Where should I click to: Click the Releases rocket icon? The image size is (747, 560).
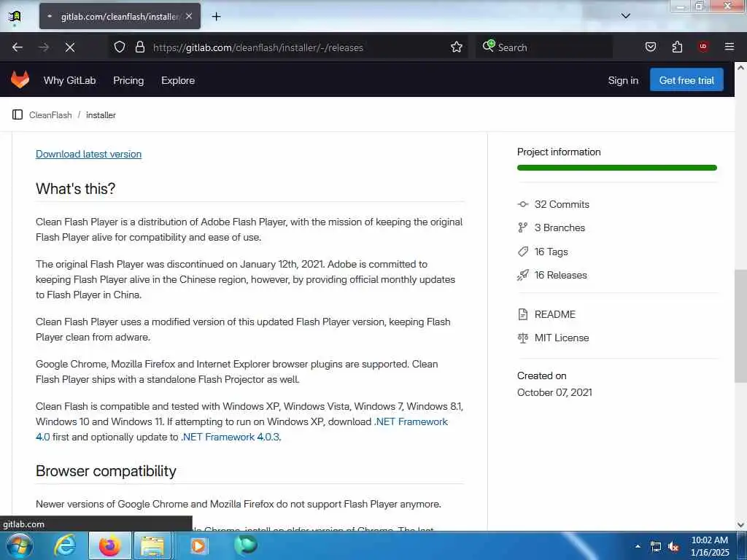tap(522, 275)
